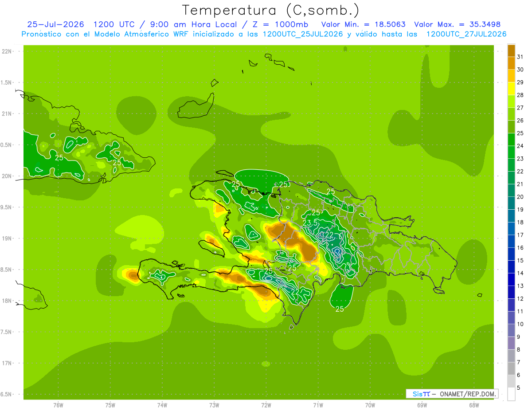
Task: Click the "1200 UTC" time in the header
Action: pos(113,25)
